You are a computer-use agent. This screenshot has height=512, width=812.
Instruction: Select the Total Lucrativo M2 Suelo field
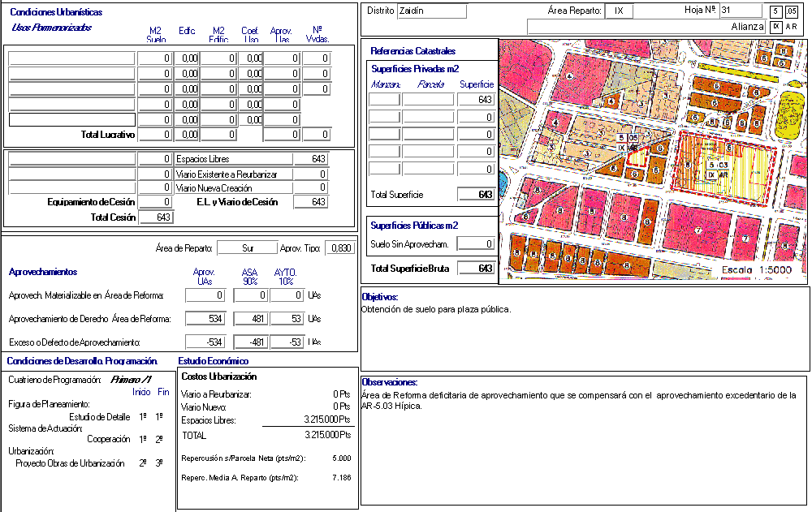coord(156,135)
